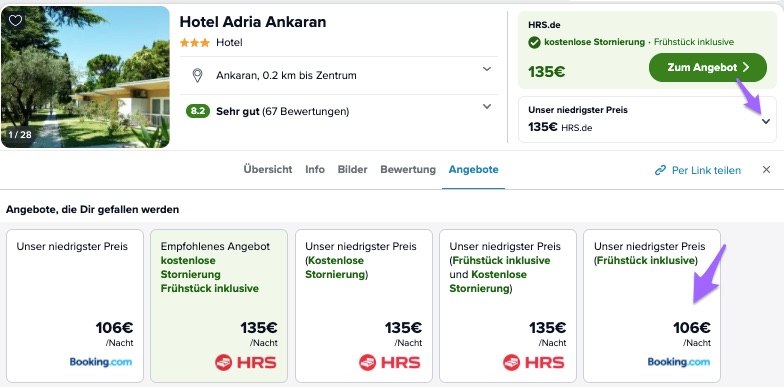Open the hotel photo gallery thumbnail
The height and width of the screenshot is (387, 784).
[86, 77]
